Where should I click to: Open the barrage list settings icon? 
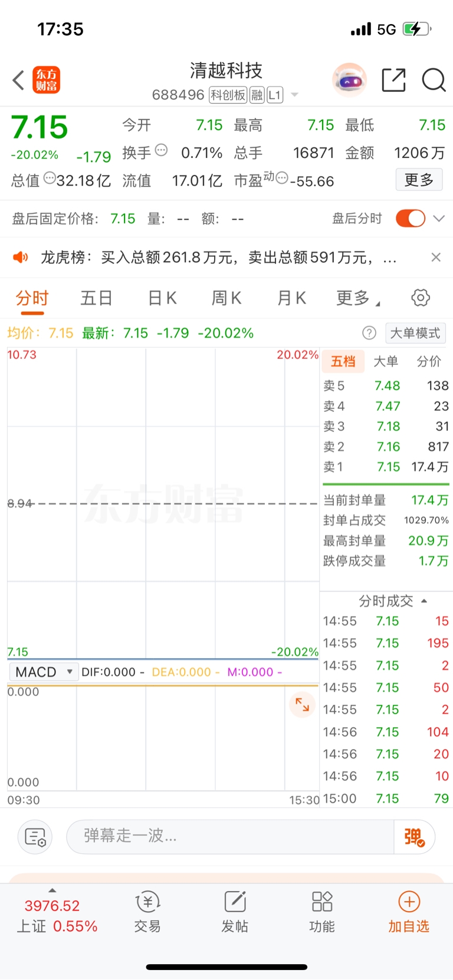35,837
